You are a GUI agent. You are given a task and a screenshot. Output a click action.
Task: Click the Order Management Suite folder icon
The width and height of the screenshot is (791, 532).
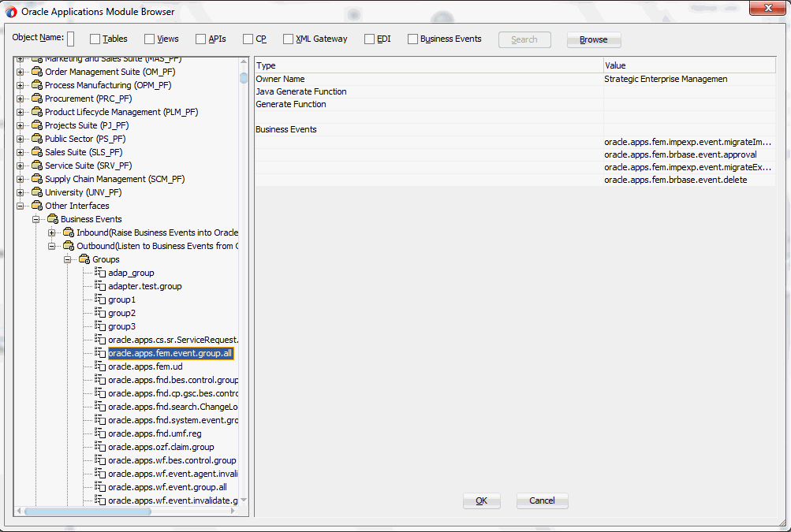click(37, 72)
